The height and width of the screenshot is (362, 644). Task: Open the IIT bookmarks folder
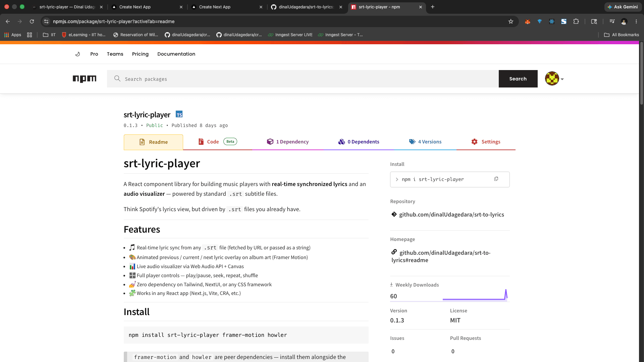[x=49, y=35]
